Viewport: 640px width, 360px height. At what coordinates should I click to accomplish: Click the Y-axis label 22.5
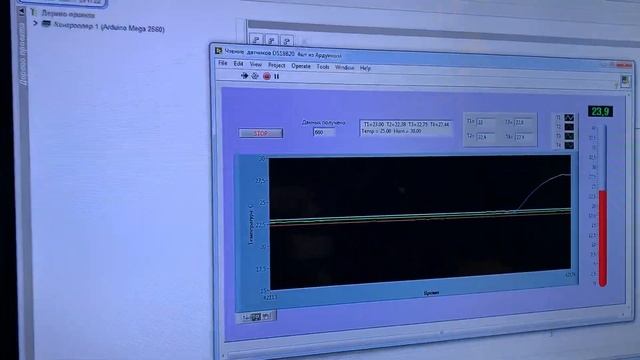pyautogui.click(x=260, y=225)
